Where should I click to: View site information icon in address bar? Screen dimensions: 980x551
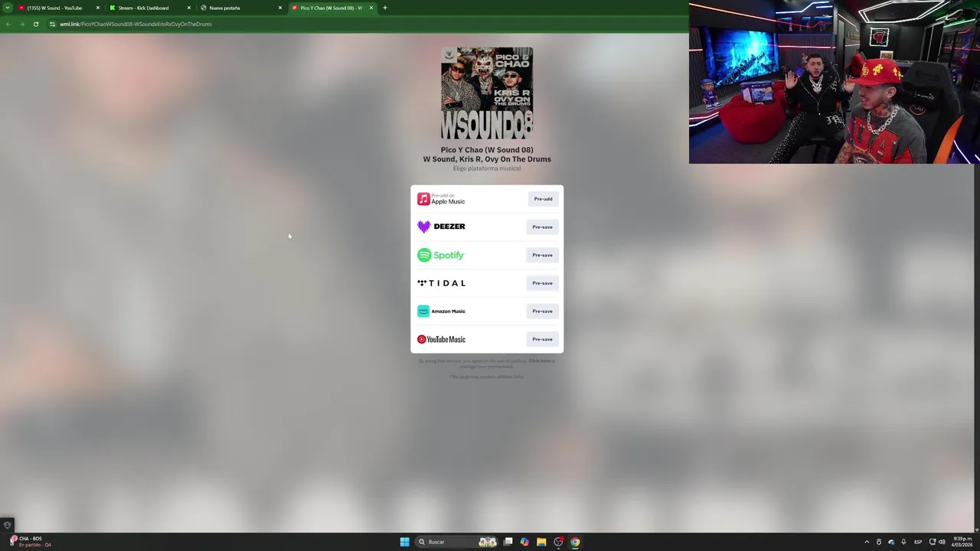point(52,24)
